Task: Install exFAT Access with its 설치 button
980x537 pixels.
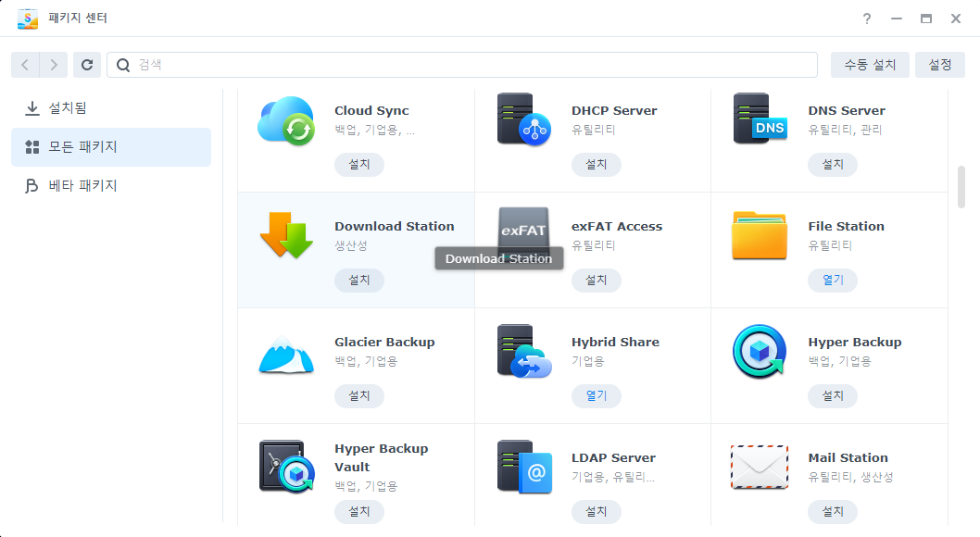Action: [597, 280]
